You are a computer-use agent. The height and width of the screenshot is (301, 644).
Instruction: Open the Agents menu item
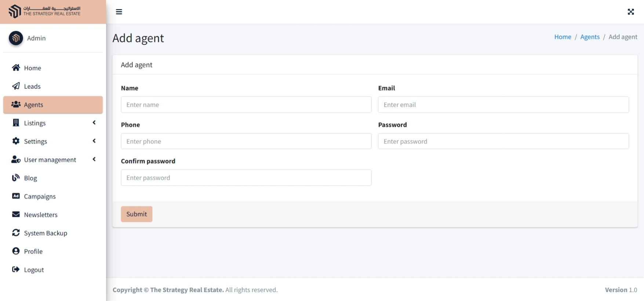tap(53, 105)
